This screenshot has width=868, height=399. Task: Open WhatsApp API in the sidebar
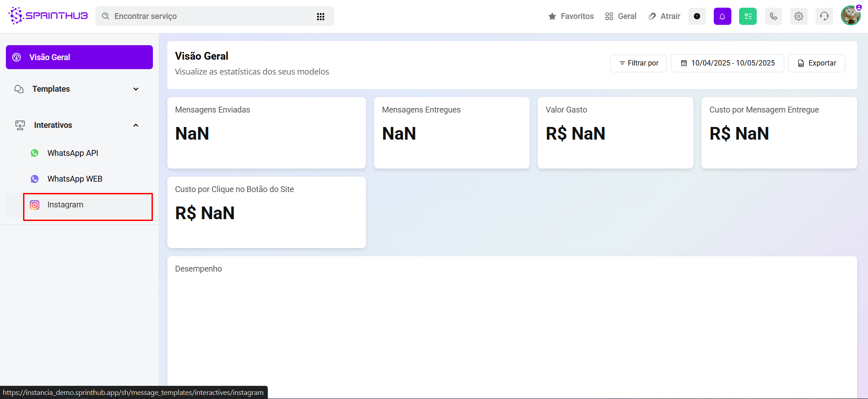click(x=73, y=153)
